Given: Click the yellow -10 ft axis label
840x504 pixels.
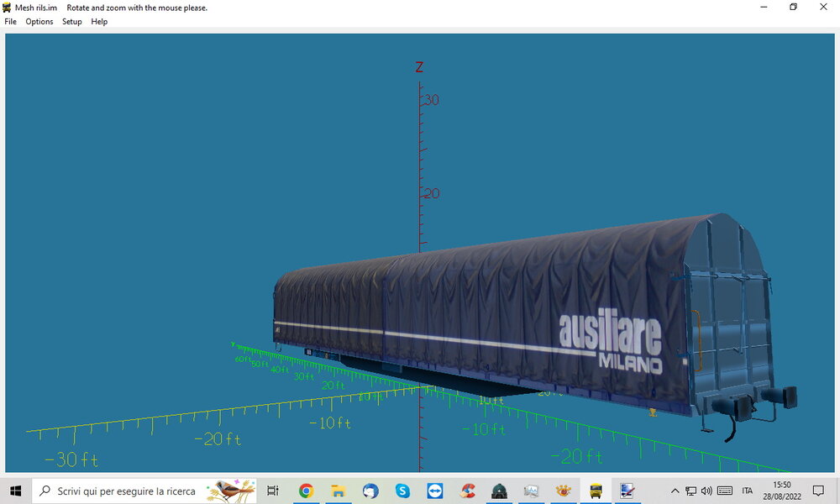Looking at the screenshot, I should (330, 423).
